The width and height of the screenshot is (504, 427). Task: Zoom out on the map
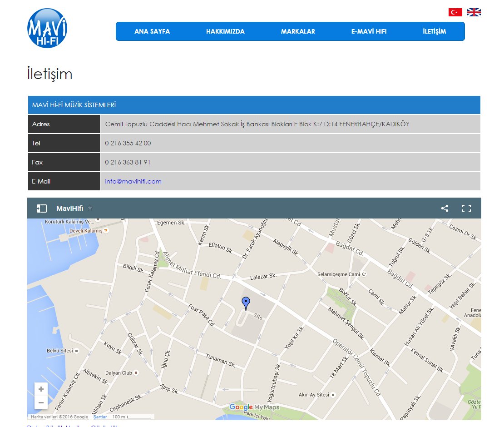[41, 402]
